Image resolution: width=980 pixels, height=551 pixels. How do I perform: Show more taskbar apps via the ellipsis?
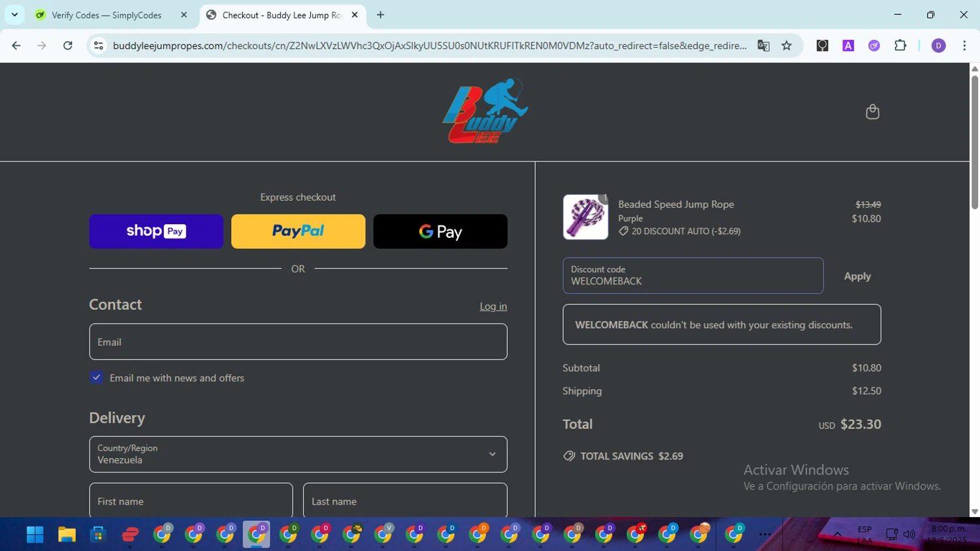pos(765,535)
